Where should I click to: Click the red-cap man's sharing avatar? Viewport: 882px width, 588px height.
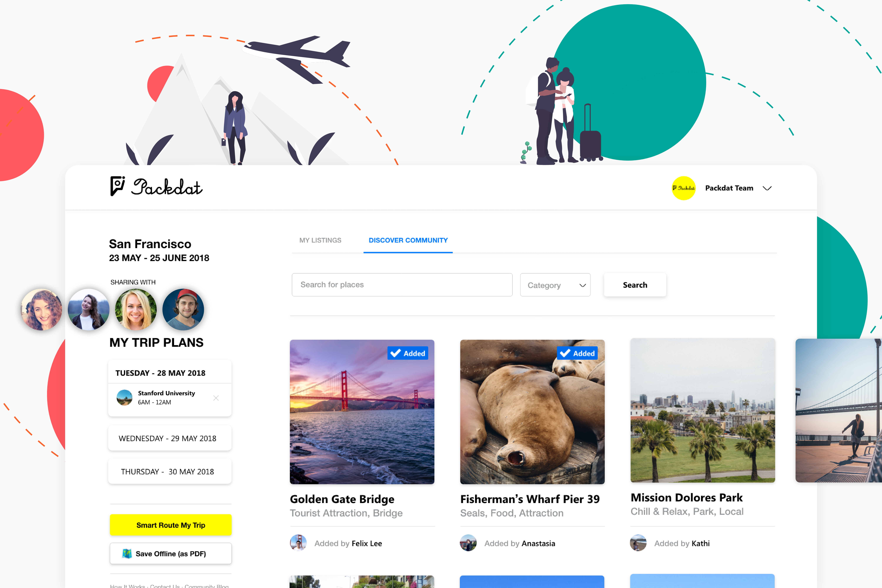point(183,309)
